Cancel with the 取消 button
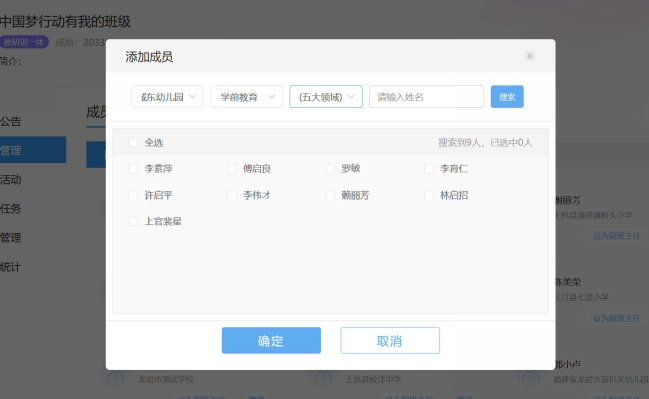 (x=390, y=341)
